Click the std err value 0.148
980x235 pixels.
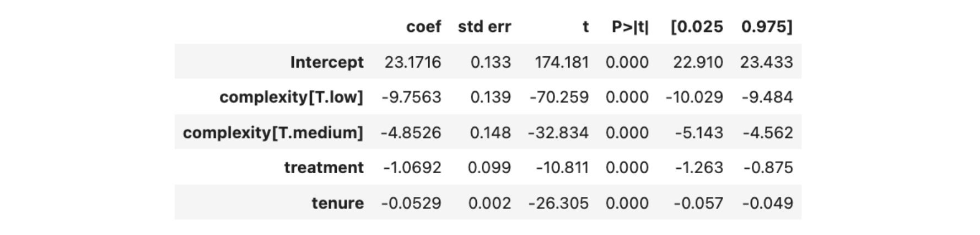pos(490,132)
